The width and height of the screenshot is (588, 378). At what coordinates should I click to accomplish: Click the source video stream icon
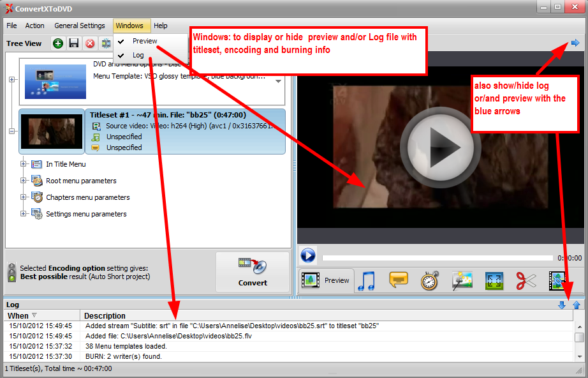click(96, 126)
